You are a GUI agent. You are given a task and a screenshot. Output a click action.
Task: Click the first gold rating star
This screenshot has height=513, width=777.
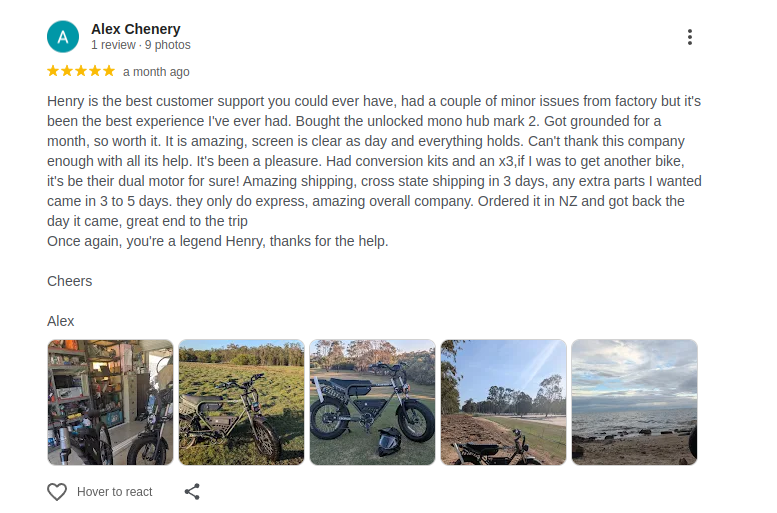pos(54,71)
